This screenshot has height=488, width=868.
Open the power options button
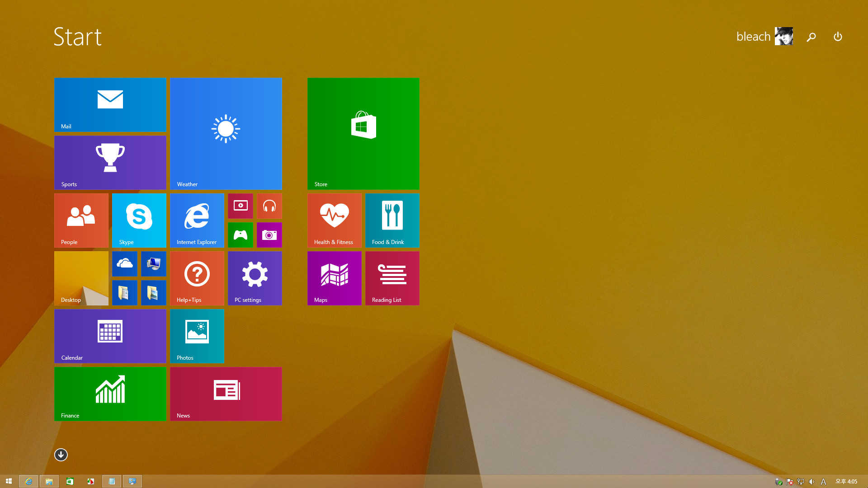point(838,37)
